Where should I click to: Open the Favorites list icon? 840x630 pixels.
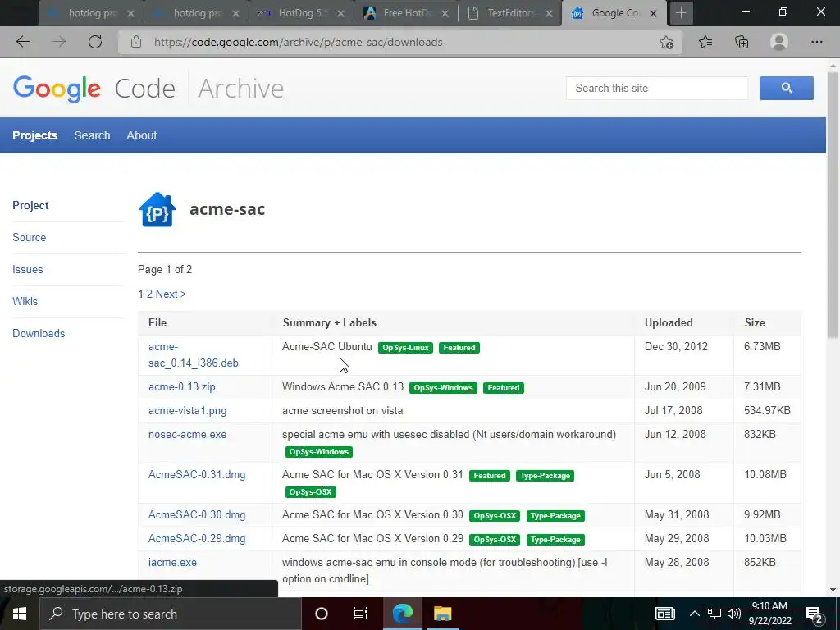click(x=705, y=42)
